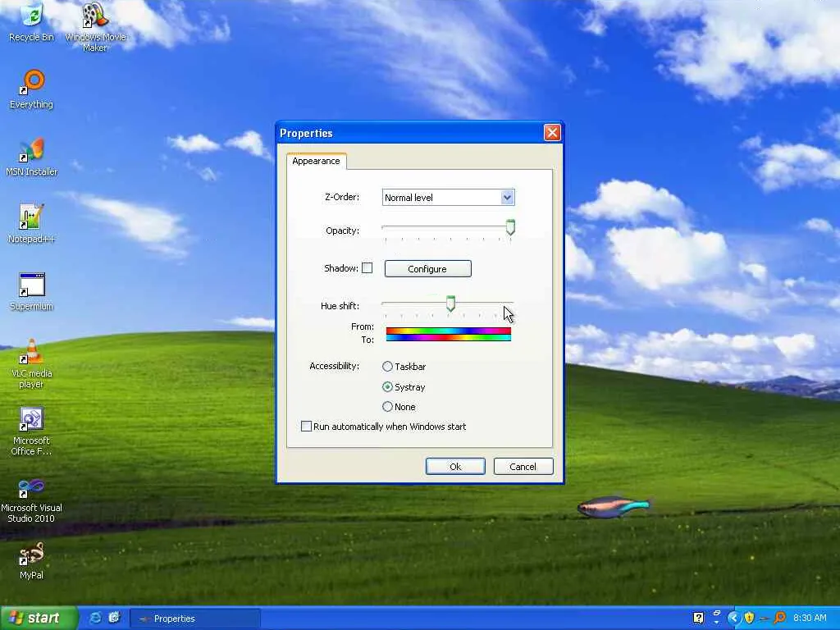This screenshot has width=840, height=630.
Task: Open the Start menu
Action: (x=38, y=618)
